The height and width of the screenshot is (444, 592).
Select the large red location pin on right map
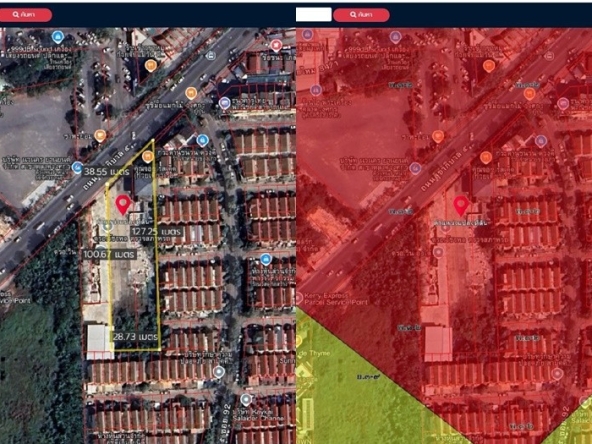pos(461,206)
